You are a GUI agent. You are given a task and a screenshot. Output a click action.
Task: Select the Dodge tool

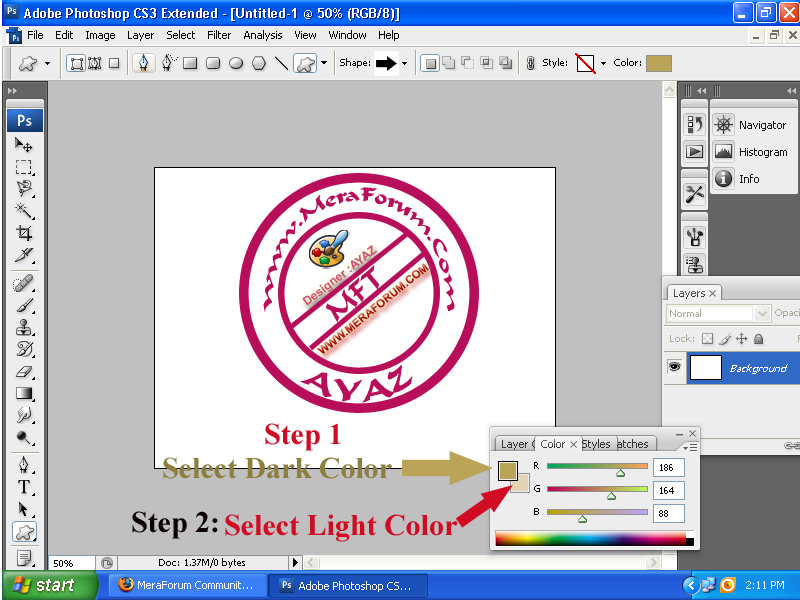pyautogui.click(x=23, y=437)
